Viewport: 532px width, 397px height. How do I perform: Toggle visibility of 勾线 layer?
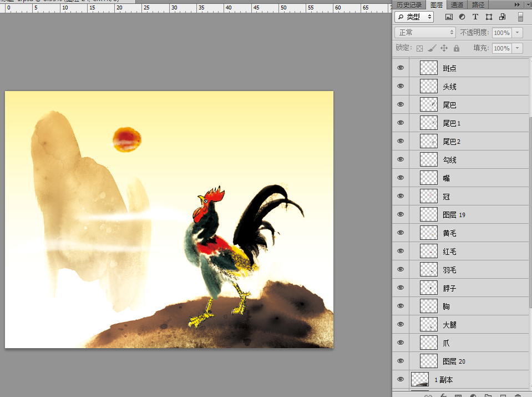(401, 159)
